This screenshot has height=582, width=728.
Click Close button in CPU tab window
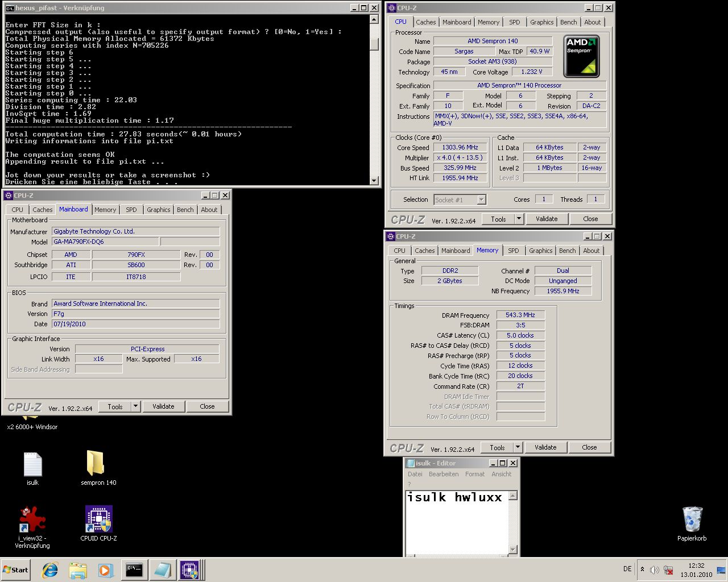tap(590, 219)
